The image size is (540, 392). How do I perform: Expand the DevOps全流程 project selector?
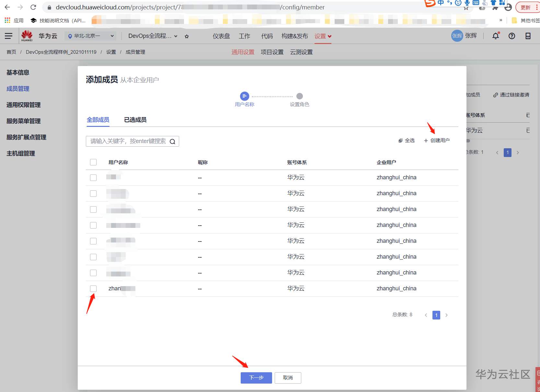[153, 36]
